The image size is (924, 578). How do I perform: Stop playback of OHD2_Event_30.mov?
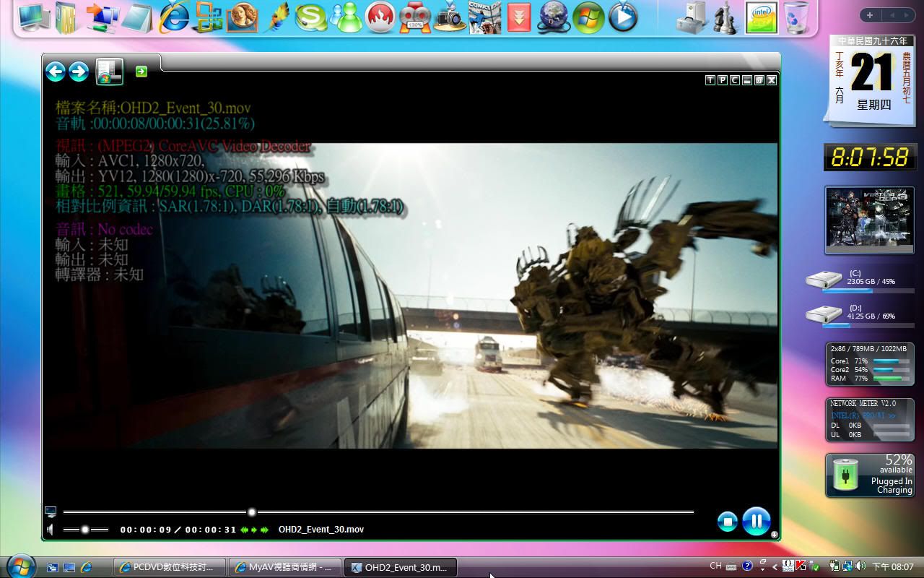[x=727, y=521]
